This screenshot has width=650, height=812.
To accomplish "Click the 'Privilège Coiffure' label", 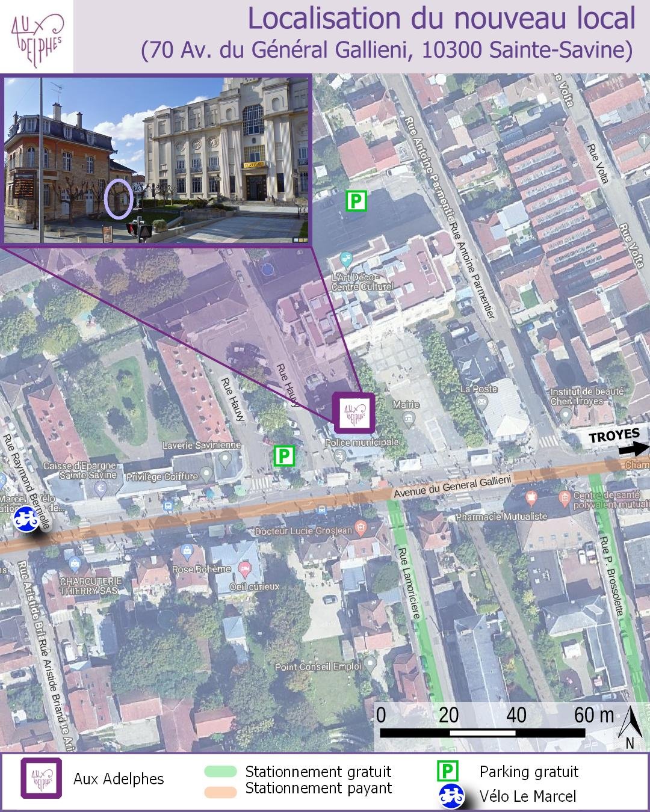I will [x=162, y=477].
